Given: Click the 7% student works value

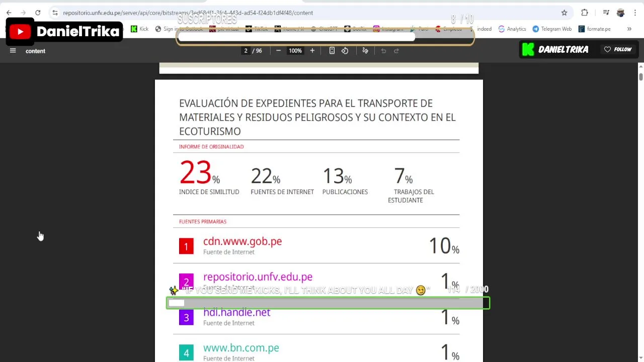Looking at the screenshot, I should tap(403, 176).
